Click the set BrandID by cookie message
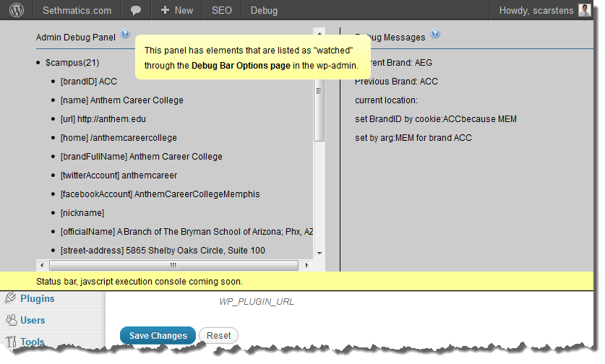605x364 pixels. click(436, 119)
